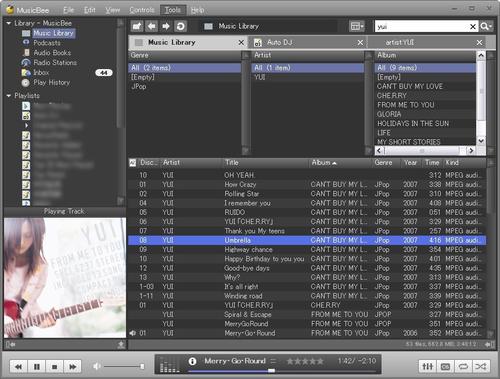
Task: Open the Inbox node
Action: click(41, 72)
